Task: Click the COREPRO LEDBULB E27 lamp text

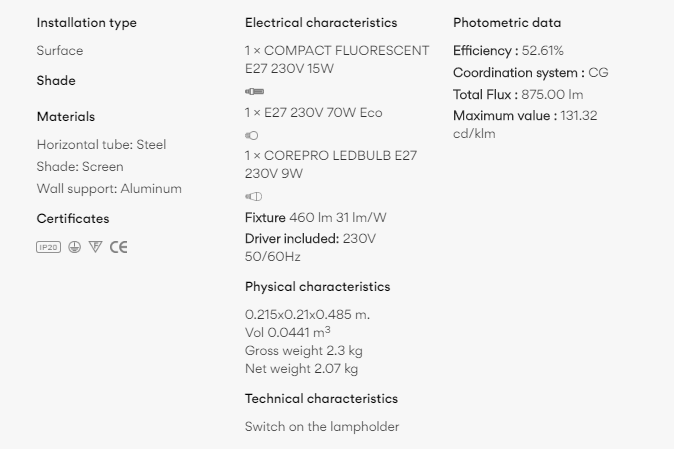Action: 331,164
